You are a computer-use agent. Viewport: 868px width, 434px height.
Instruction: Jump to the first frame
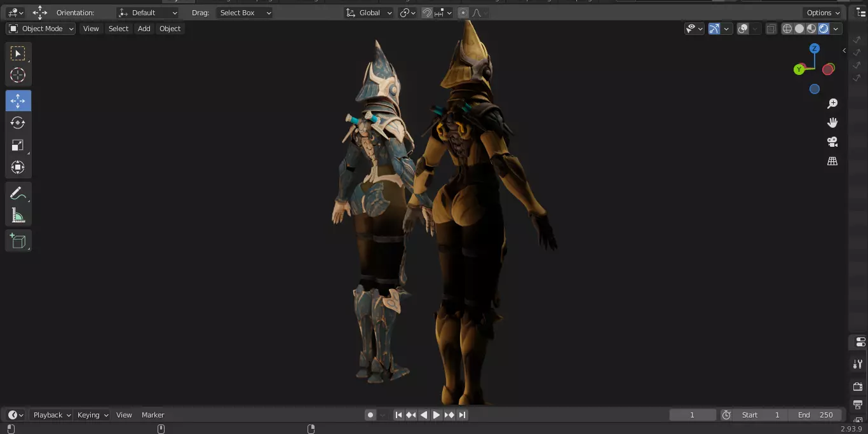tap(398, 415)
